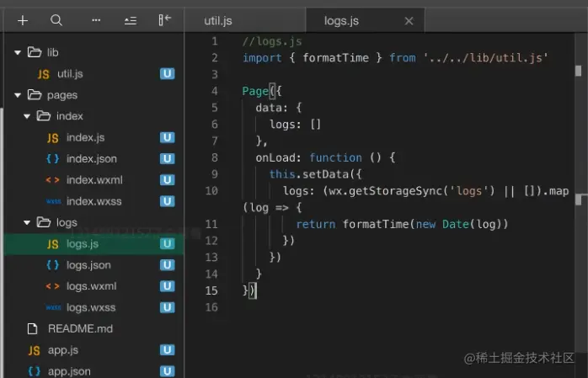Click the wxss icon beside index.wxss
Image resolution: width=588 pixels, height=378 pixels.
point(54,201)
